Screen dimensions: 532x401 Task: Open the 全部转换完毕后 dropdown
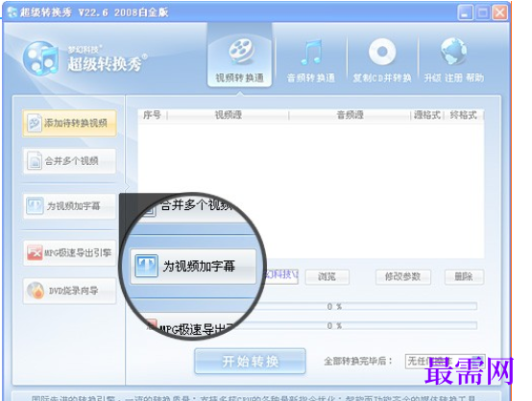446,362
